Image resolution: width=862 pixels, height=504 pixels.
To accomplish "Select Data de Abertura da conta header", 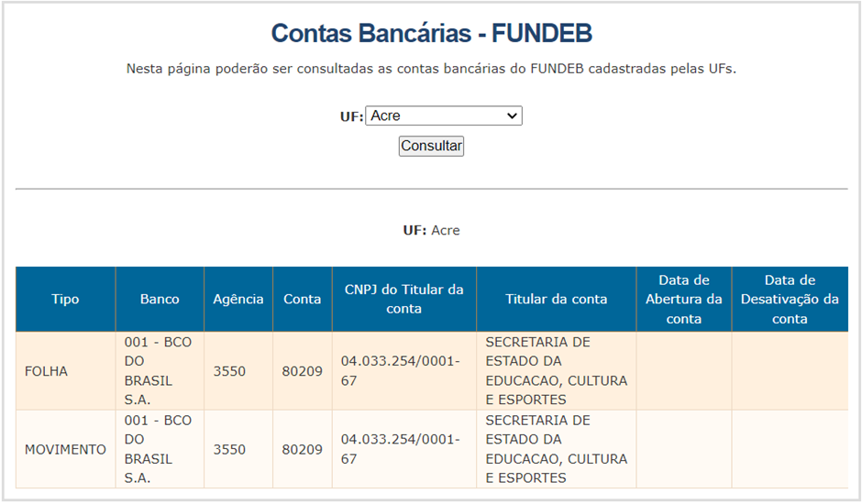I will coord(684,299).
